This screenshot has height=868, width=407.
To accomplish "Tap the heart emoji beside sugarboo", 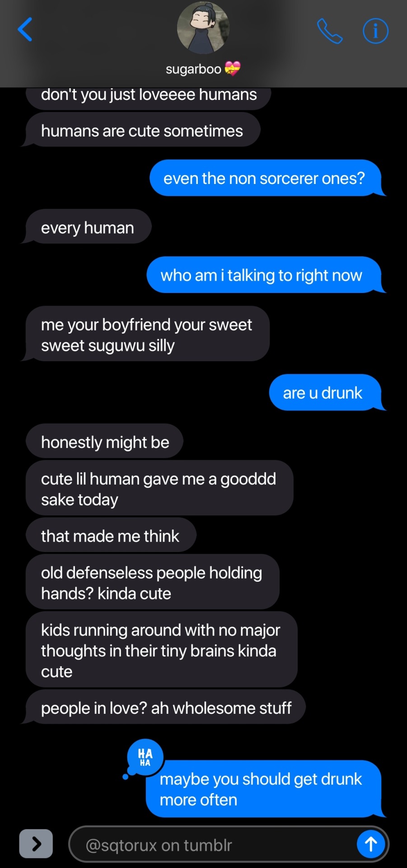I will pos(233,69).
